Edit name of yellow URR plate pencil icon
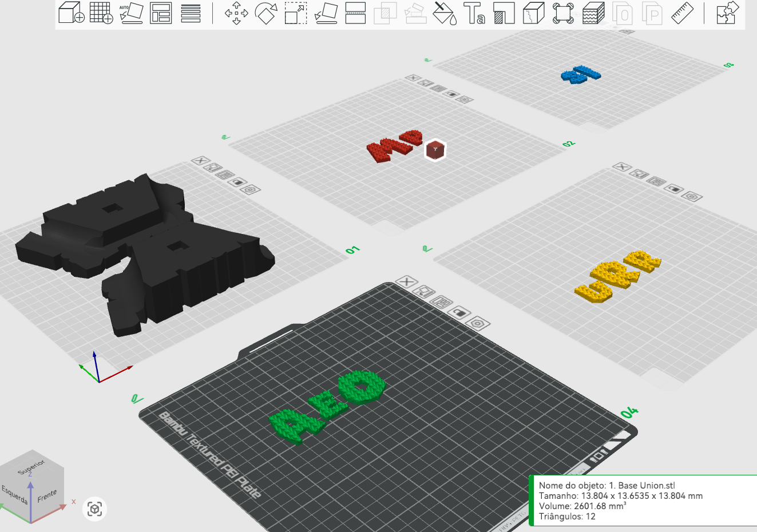 point(427,249)
